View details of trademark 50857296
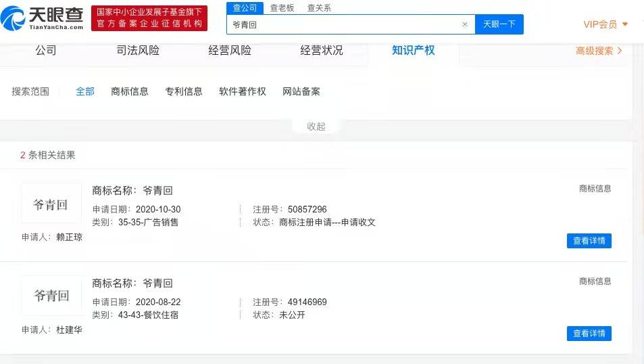 pos(589,241)
